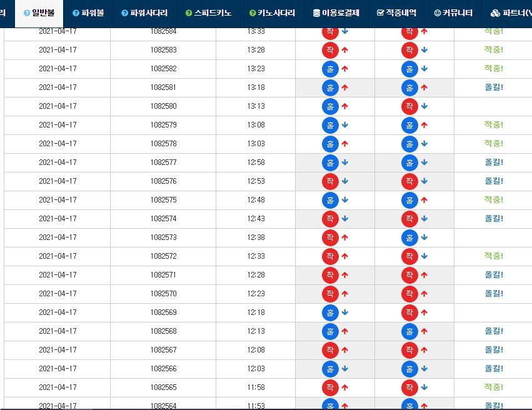Click the red 짝 badge in round 1082580
Image resolution: width=532 pixels, height=410 pixels.
(409, 106)
